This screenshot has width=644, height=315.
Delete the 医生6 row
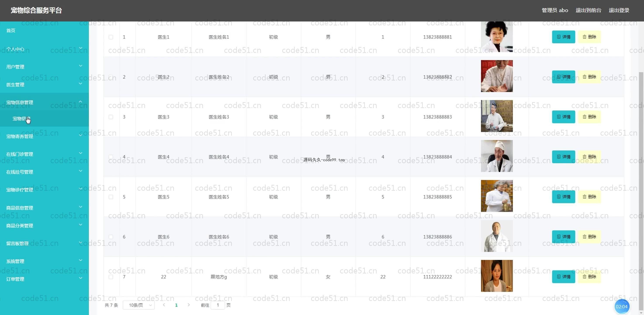pos(589,237)
